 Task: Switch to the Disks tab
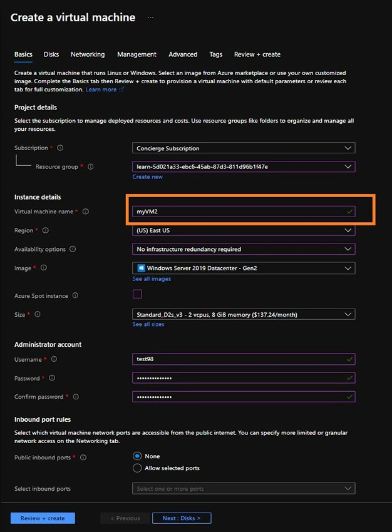coord(51,54)
